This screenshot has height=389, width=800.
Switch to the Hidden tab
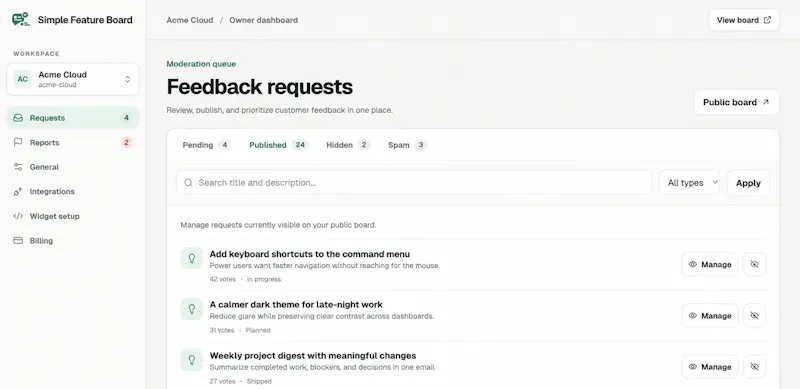point(348,145)
